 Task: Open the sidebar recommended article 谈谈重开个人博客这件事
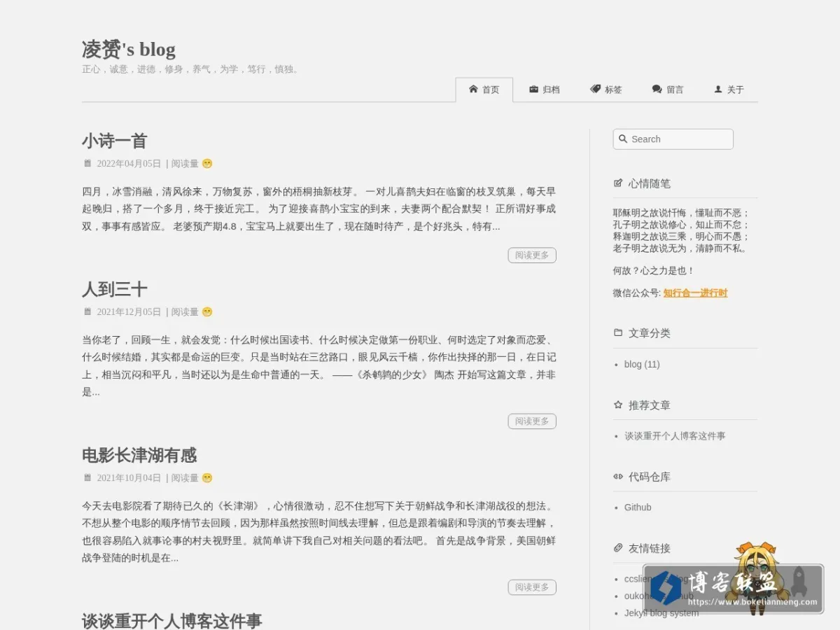coord(675,435)
